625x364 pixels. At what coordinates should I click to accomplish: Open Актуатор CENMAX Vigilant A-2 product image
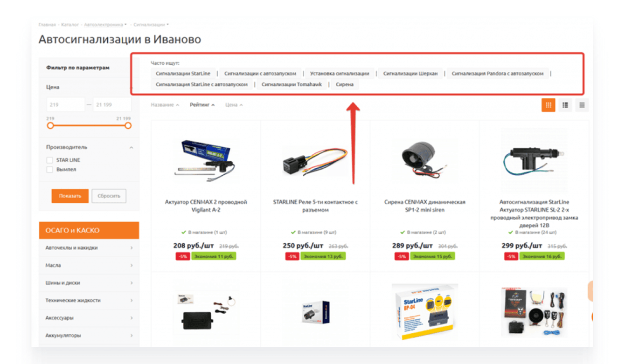click(206, 157)
